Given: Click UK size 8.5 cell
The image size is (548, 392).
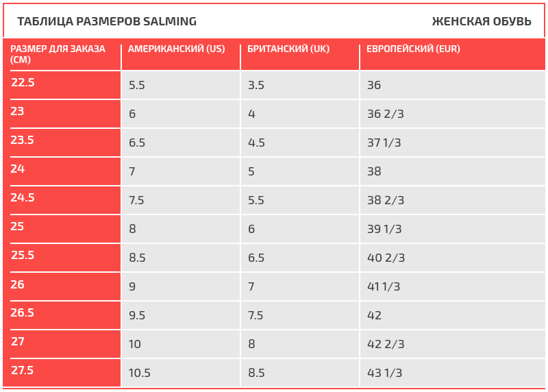Looking at the screenshot, I should click(256, 373).
